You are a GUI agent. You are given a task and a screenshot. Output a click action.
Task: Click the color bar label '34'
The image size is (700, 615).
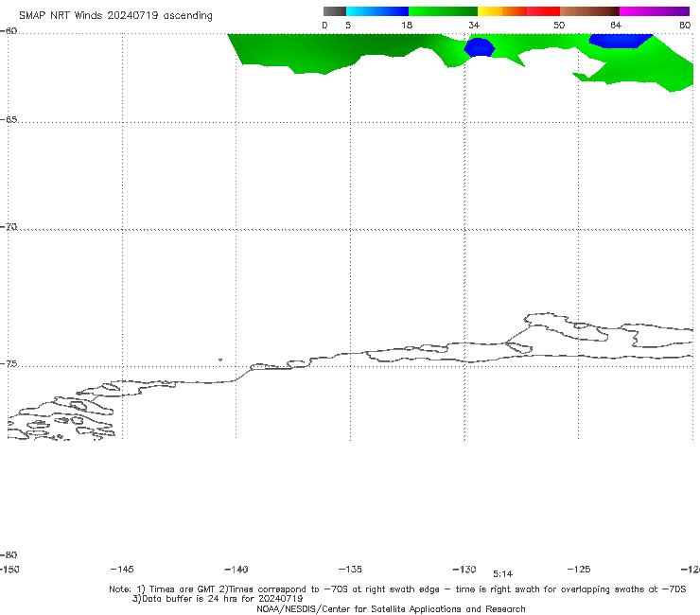point(474,26)
